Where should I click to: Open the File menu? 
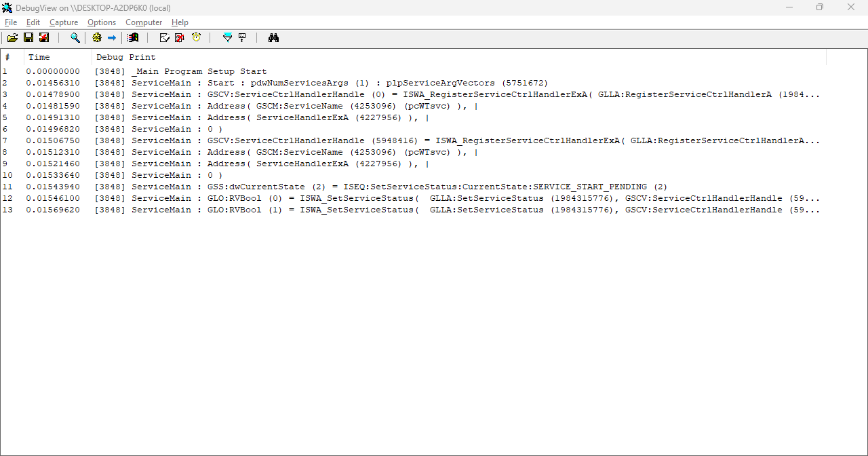tap(11, 22)
